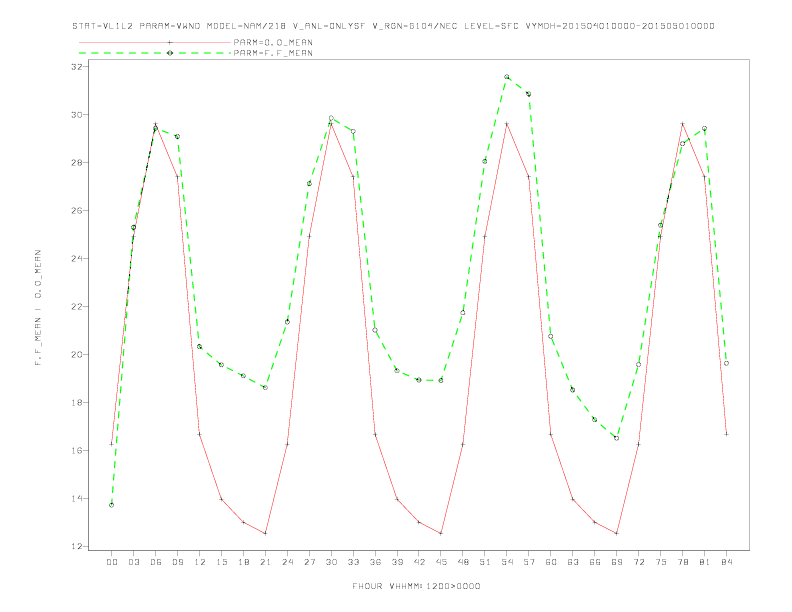Click the FHOUR VHHMM x-axis title
This screenshot has width=792, height=612.
[x=416, y=586]
